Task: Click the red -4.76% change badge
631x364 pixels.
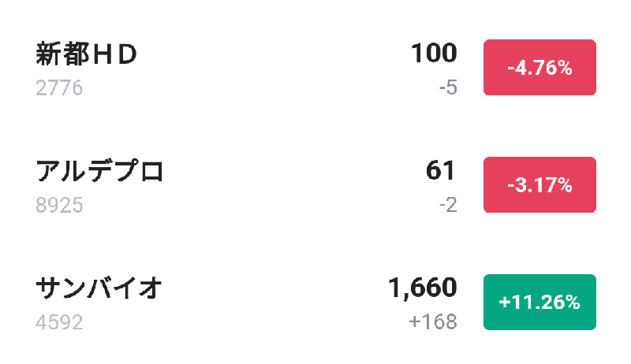Action: (x=540, y=68)
